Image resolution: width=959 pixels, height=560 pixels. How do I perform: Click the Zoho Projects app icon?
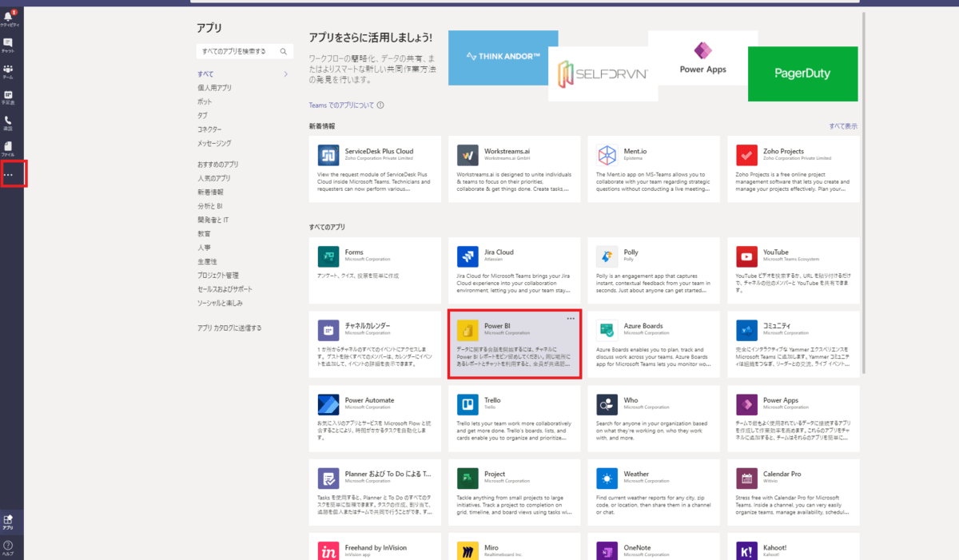click(x=746, y=155)
